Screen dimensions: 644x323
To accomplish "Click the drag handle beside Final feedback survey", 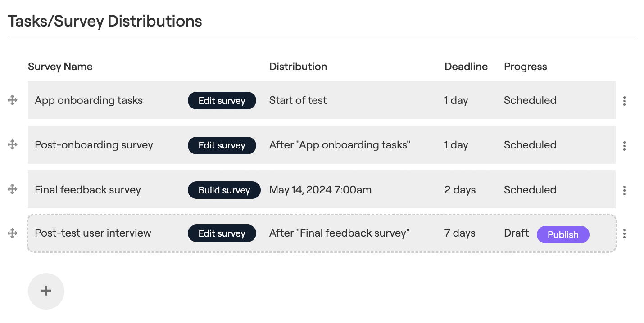I will point(12,189).
